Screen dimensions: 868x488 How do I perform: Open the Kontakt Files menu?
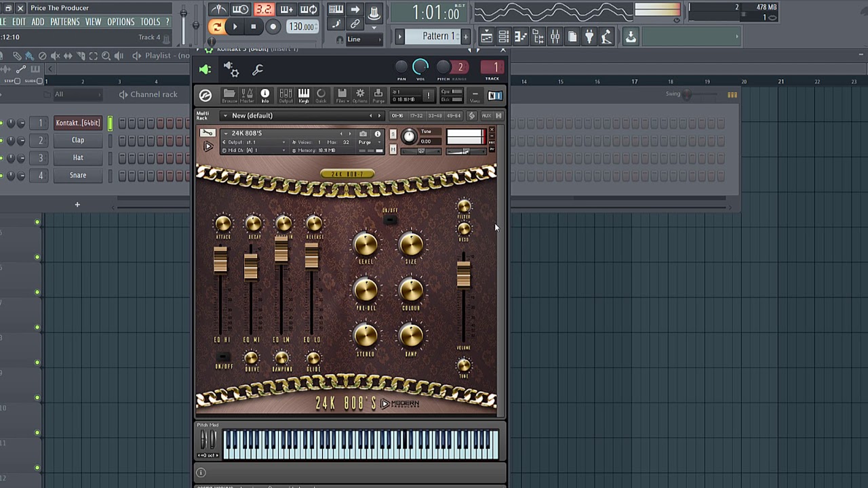point(342,96)
